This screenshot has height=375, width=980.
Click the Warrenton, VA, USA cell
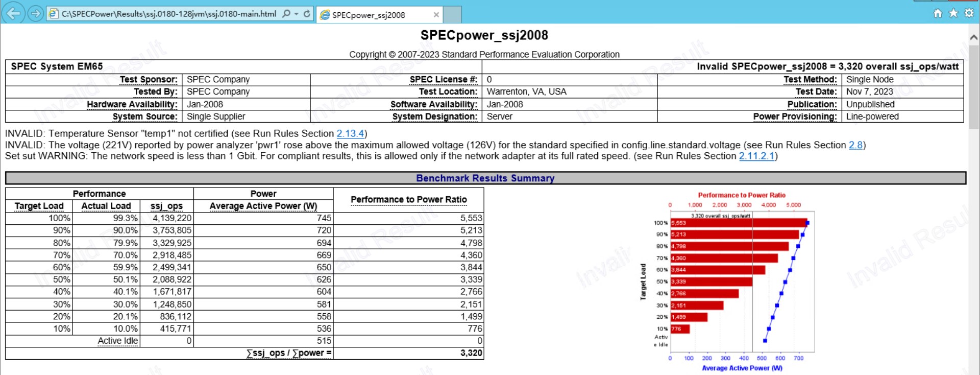[526, 92]
